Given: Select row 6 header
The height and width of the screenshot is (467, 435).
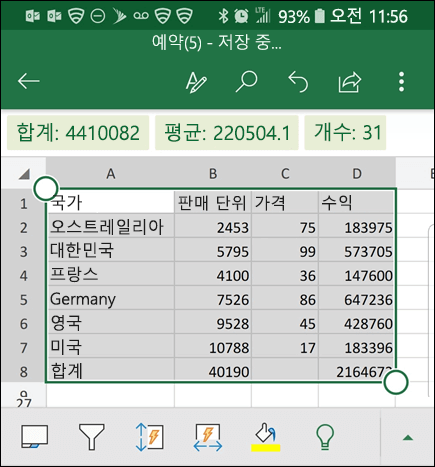Looking at the screenshot, I should click(x=23, y=324).
